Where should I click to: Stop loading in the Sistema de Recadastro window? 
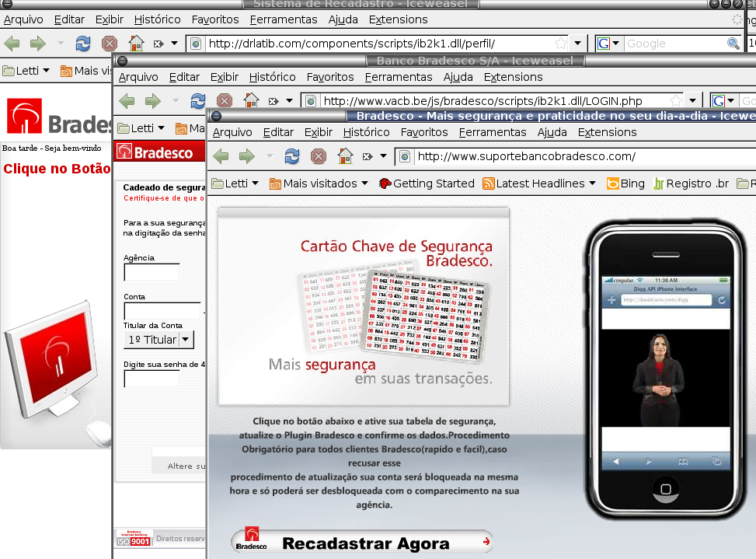[x=110, y=44]
